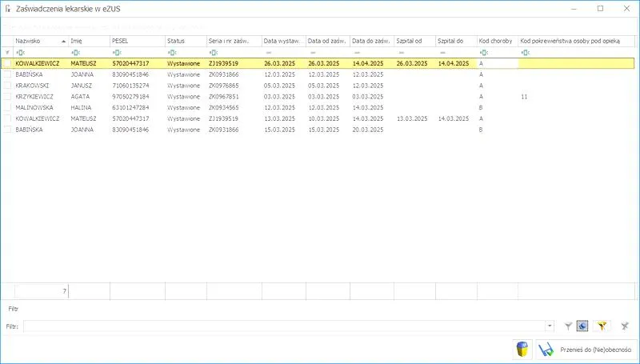640x364 pixels.
Task: Click the app icon in title bar
Action: tap(8, 9)
